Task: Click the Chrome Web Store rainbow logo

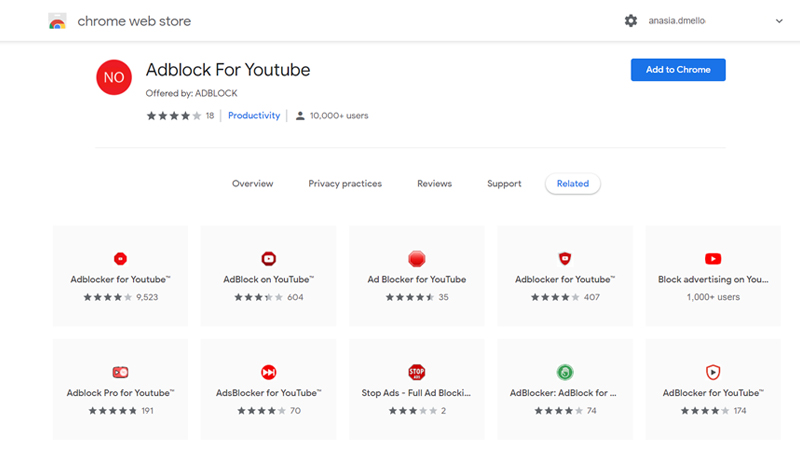Action: [x=57, y=21]
